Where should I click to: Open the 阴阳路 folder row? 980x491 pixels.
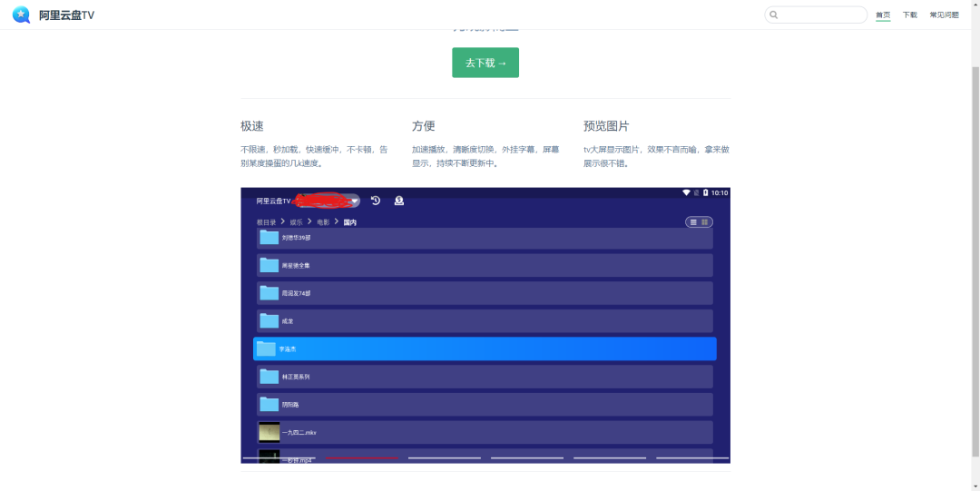(485, 405)
